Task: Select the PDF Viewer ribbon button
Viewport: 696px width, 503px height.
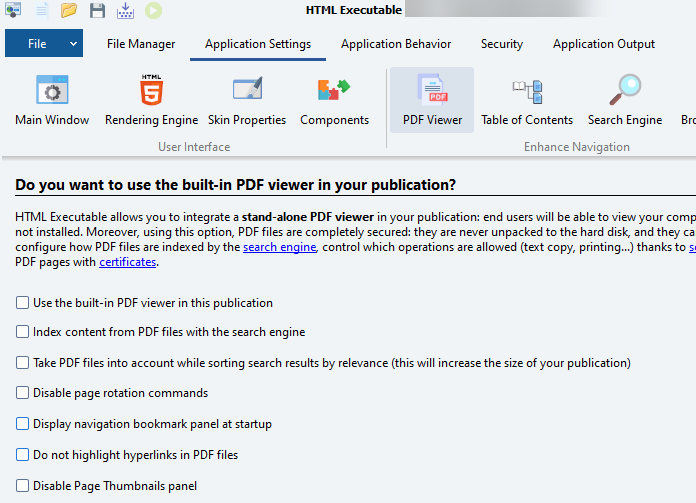Action: click(x=432, y=101)
